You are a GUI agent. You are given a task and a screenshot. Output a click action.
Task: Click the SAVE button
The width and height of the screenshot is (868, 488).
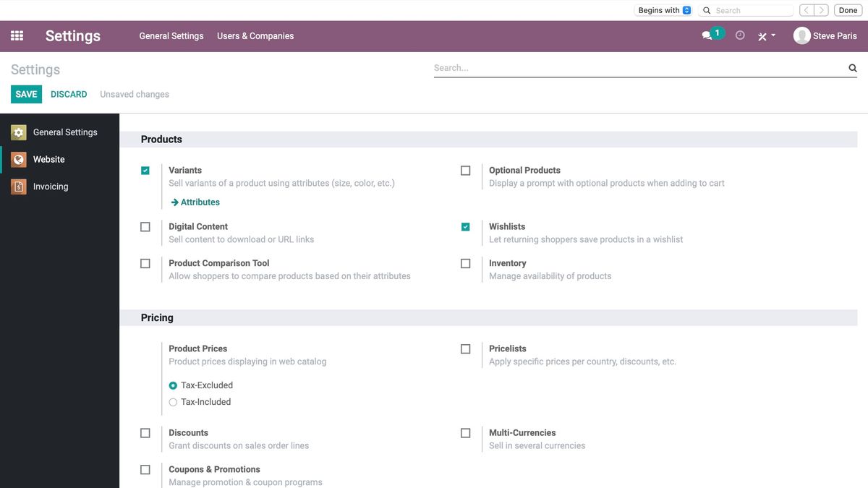tap(26, 94)
